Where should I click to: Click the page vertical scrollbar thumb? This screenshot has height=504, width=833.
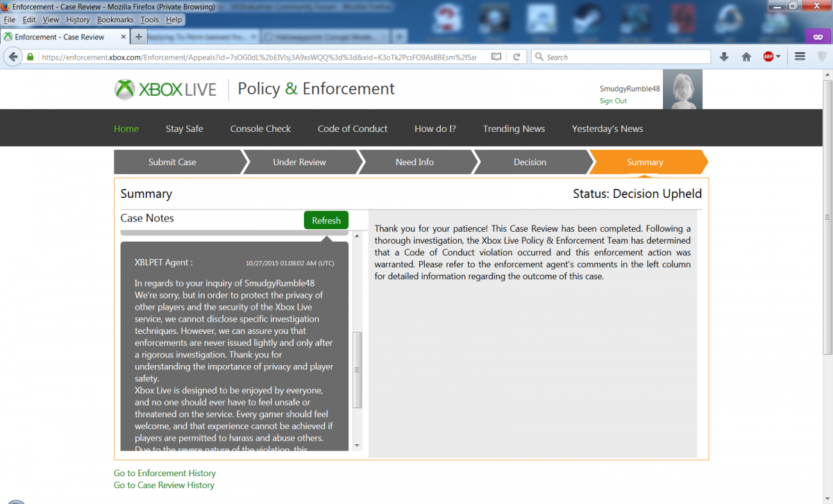click(x=827, y=217)
